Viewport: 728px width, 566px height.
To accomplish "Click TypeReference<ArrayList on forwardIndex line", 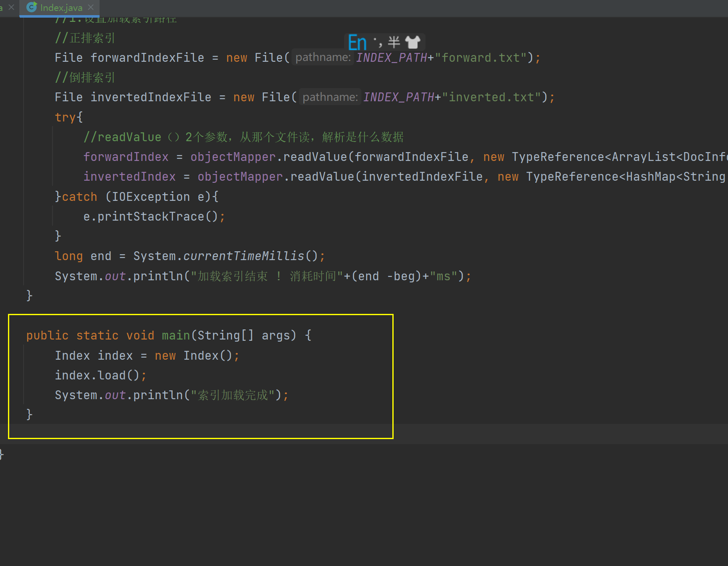I will 594,157.
